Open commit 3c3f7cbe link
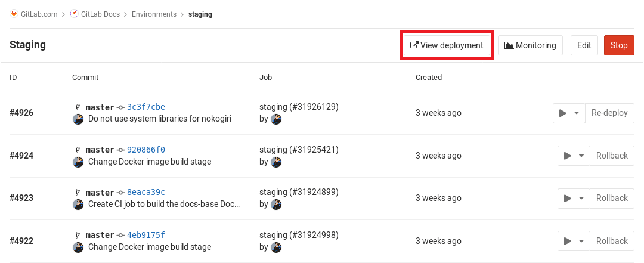This screenshot has height=263, width=644. tap(146, 107)
